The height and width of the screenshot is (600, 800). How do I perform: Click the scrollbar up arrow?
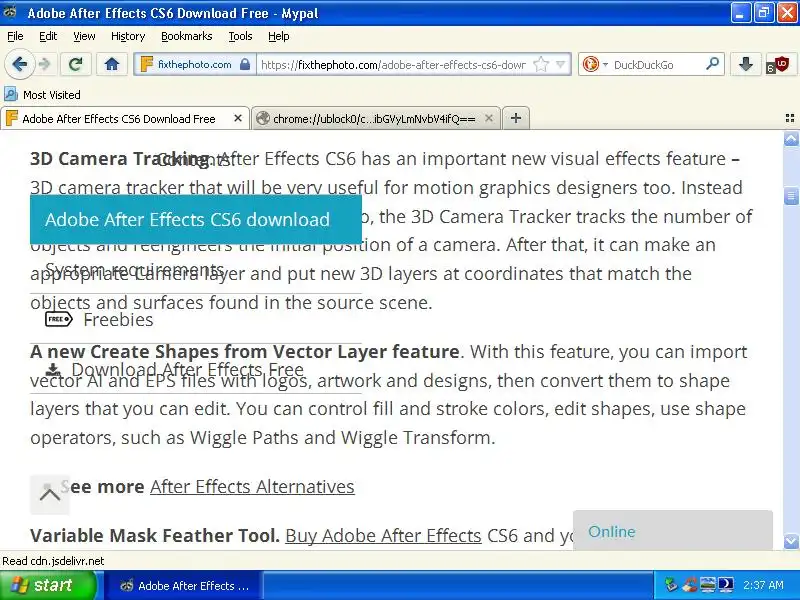[x=791, y=138]
